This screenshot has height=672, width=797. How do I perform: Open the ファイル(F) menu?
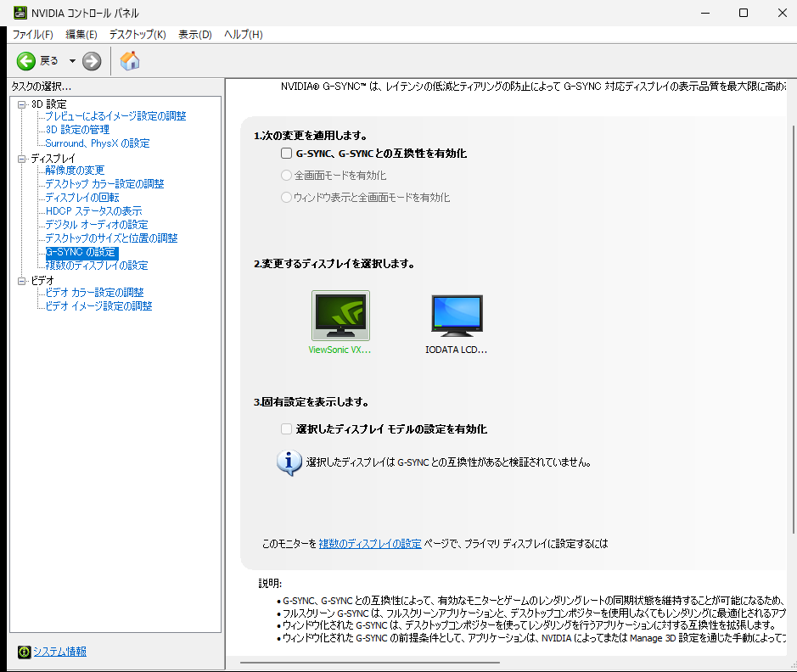(x=32, y=35)
